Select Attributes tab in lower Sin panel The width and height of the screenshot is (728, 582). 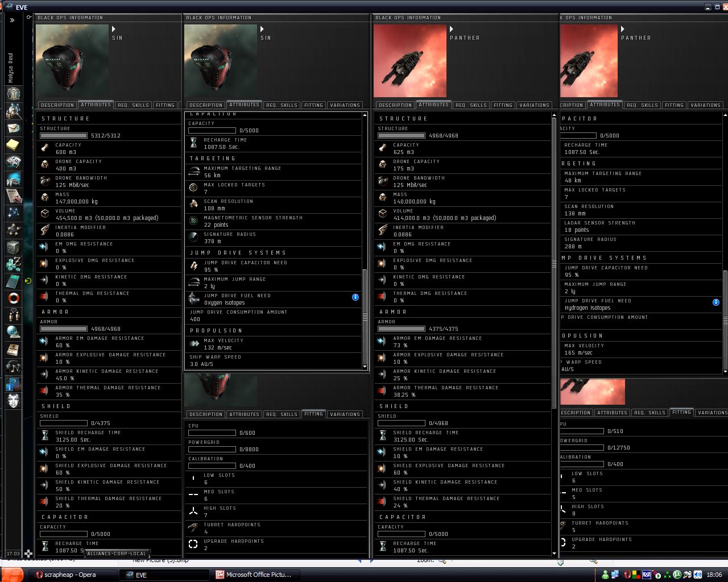pos(245,414)
